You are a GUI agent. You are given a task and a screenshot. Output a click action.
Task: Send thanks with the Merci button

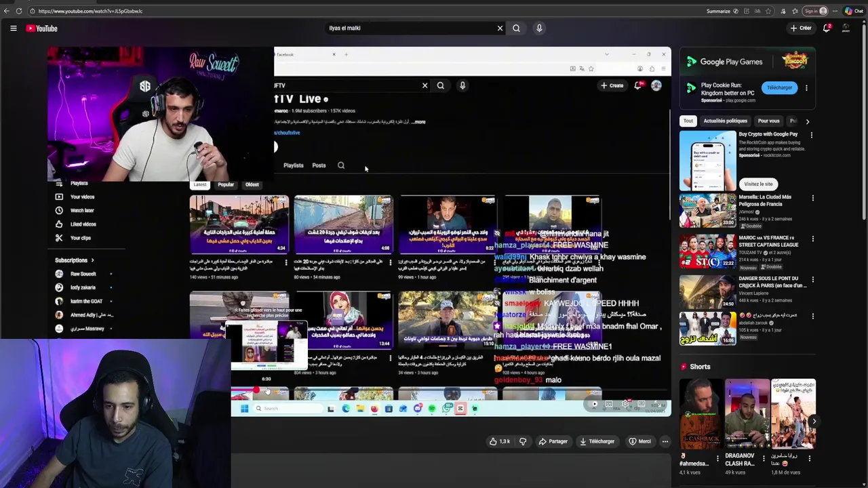(x=639, y=441)
